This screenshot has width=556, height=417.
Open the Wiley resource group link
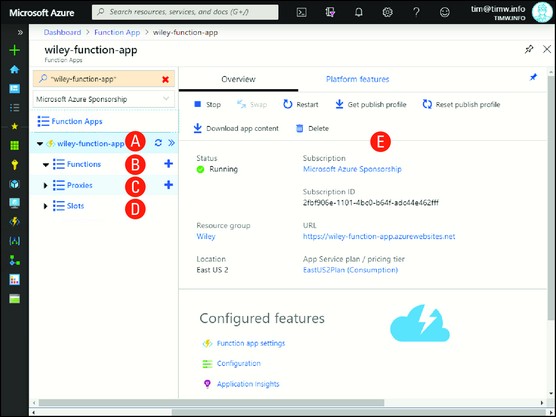coord(206,237)
